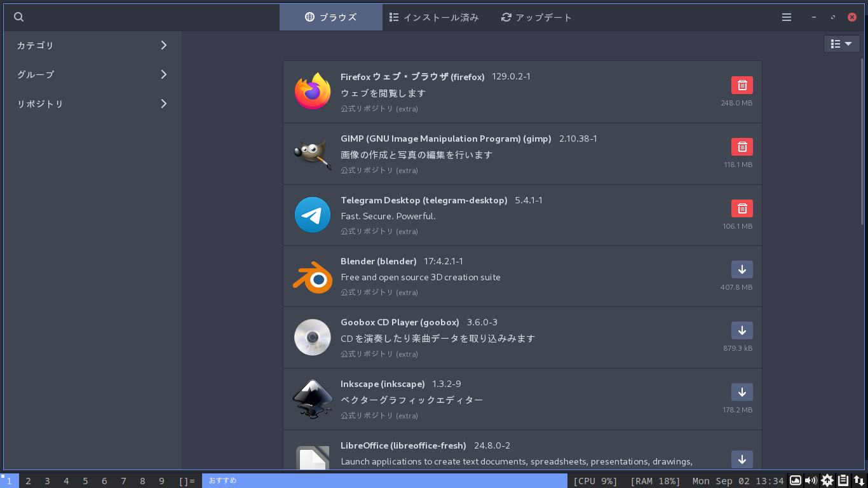Open the Goobox CD Player (goobox) title
Image resolution: width=868 pixels, height=488 pixels.
pos(400,322)
